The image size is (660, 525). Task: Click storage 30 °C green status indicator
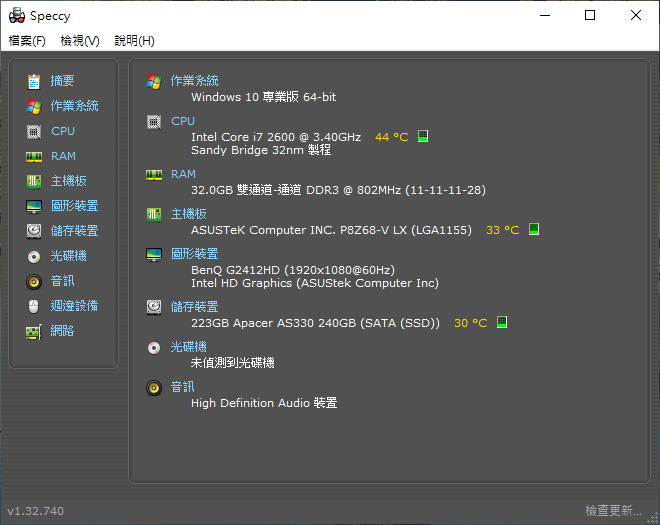click(502, 322)
